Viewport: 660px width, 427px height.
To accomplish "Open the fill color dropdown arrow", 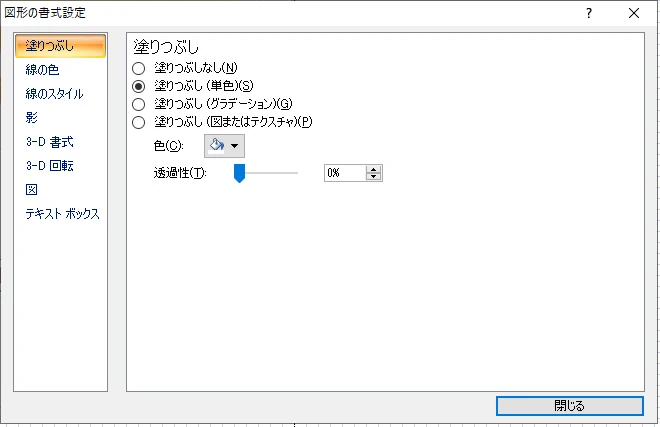I will [x=235, y=146].
